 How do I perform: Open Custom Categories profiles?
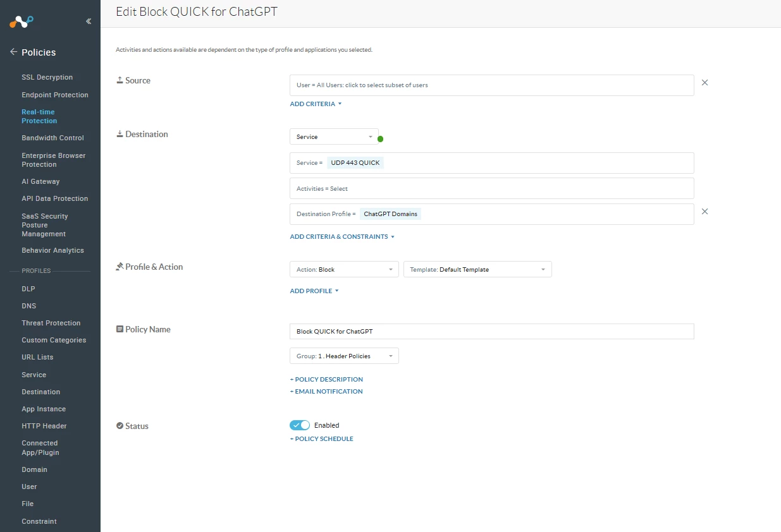pos(54,340)
